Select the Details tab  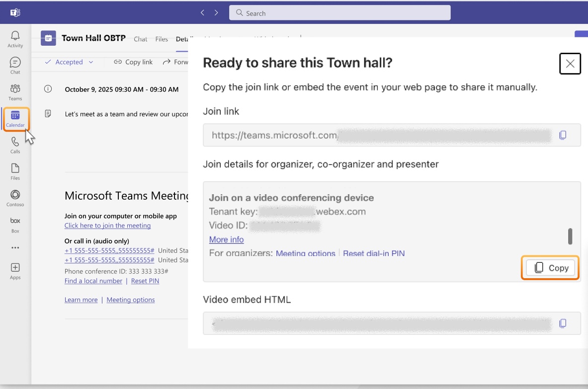[x=182, y=39]
